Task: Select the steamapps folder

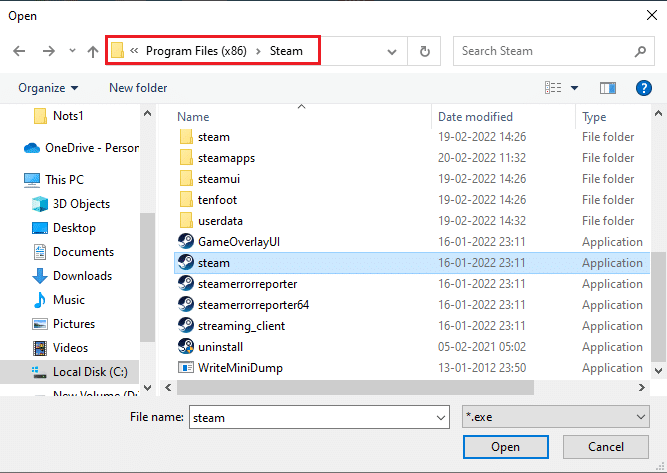Action: click(x=412, y=158)
